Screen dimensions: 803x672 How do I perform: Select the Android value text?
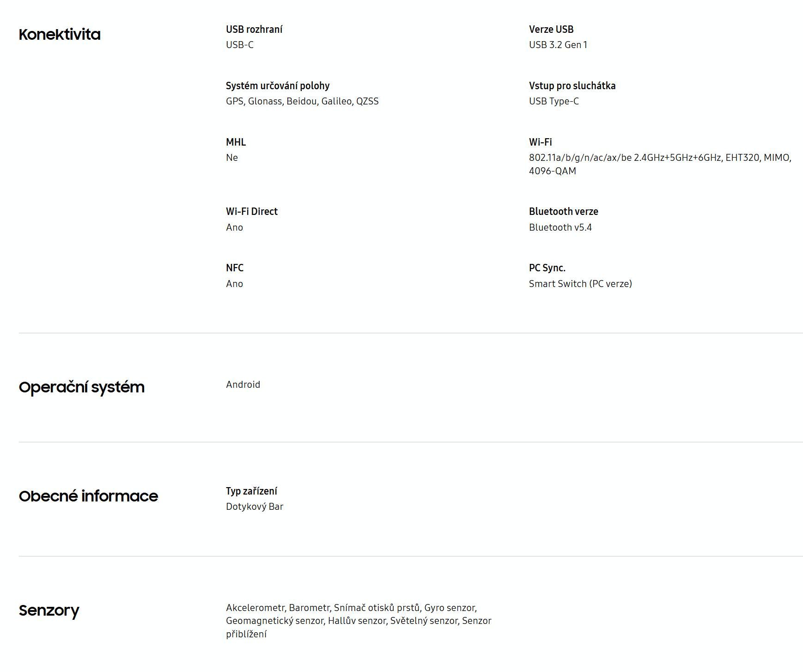(x=243, y=385)
